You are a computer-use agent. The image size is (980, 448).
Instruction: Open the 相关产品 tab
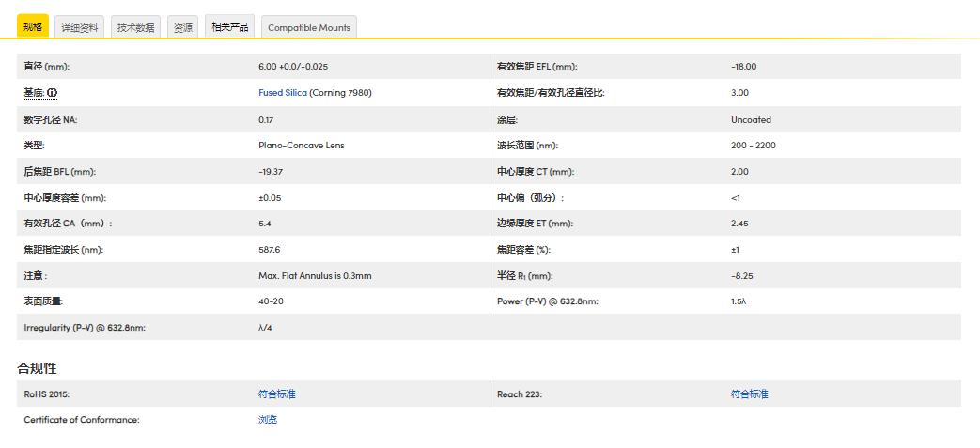coord(230,26)
